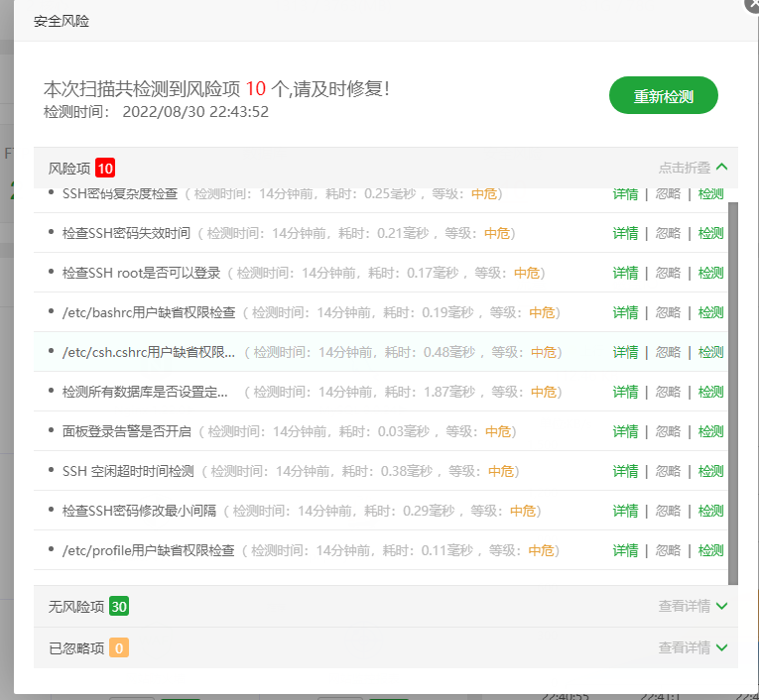Image resolution: width=759 pixels, height=700 pixels.
Task: Click the scan time 2022/08/30 22:43:52
Action: (195, 112)
